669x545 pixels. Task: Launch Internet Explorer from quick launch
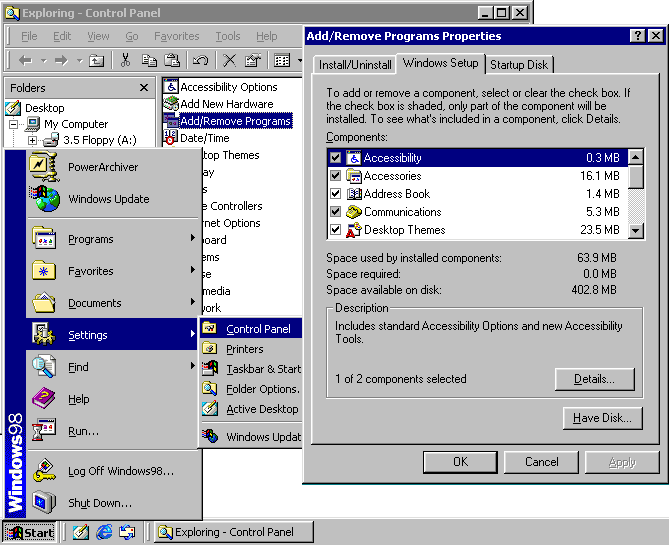[104, 532]
